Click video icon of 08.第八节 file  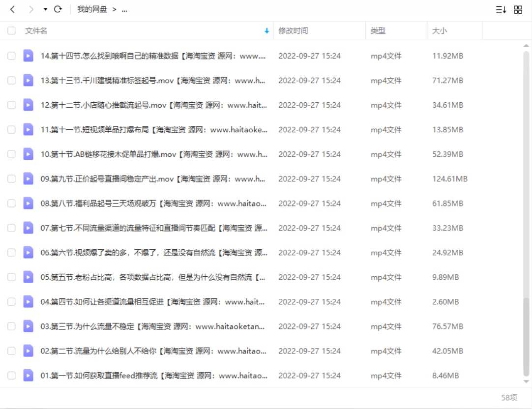pyautogui.click(x=28, y=203)
